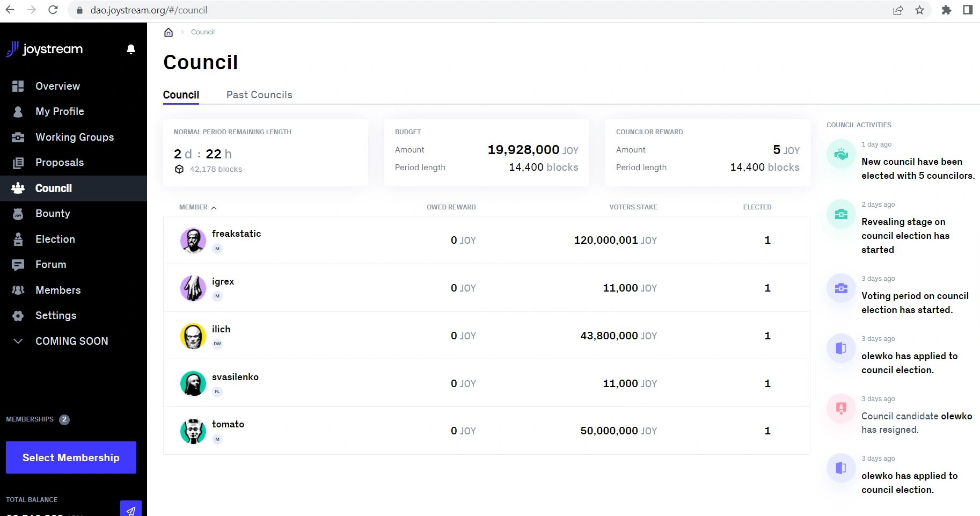Click the Forum chat icon
The height and width of the screenshot is (516, 980).
pos(18,265)
